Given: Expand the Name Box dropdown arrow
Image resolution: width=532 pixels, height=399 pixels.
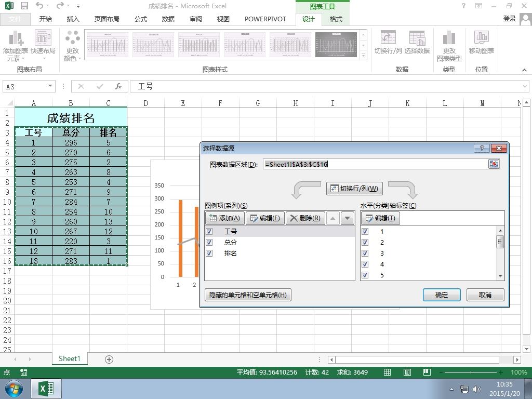Looking at the screenshot, I should (50, 86).
